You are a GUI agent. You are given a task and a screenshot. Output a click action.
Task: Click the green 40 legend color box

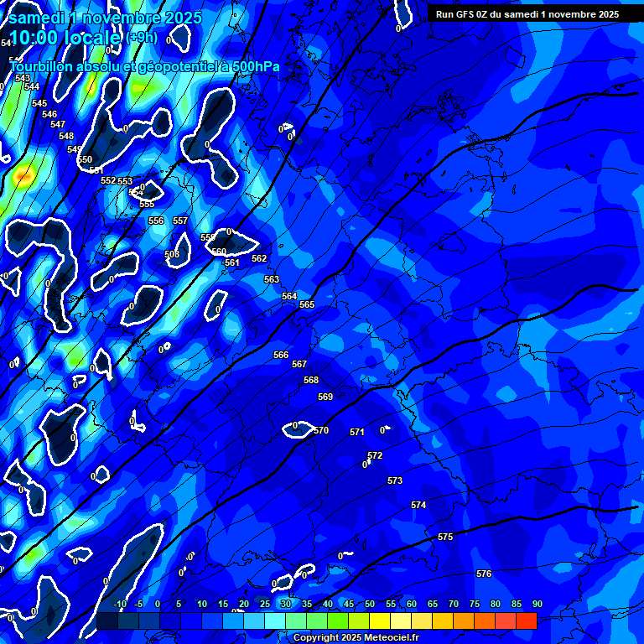pyautogui.click(x=317, y=621)
